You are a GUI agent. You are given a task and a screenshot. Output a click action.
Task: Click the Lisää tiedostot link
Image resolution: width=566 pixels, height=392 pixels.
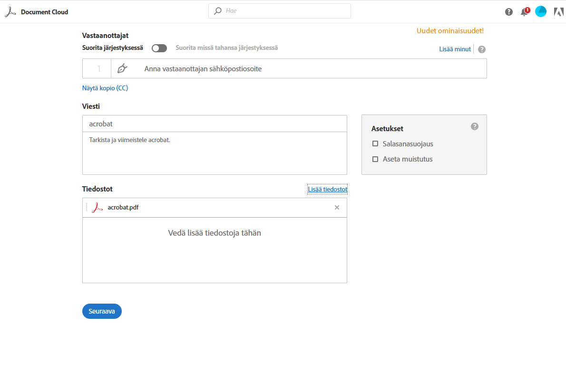tap(327, 189)
